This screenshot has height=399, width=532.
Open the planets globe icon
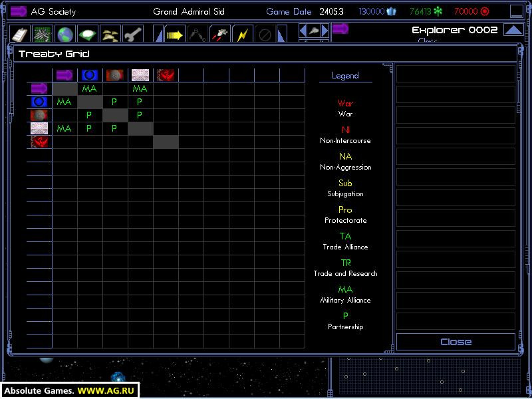tap(65, 34)
